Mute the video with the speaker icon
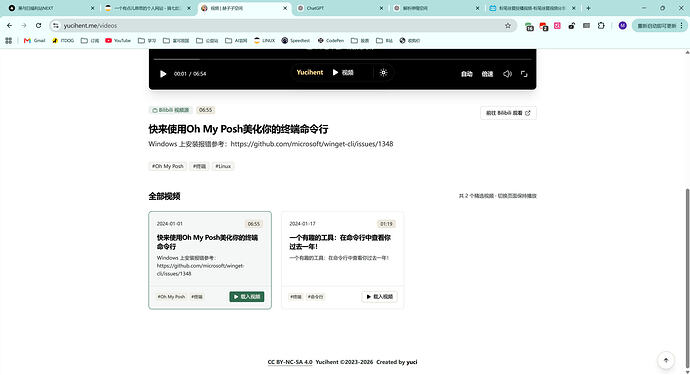 pyautogui.click(x=507, y=74)
